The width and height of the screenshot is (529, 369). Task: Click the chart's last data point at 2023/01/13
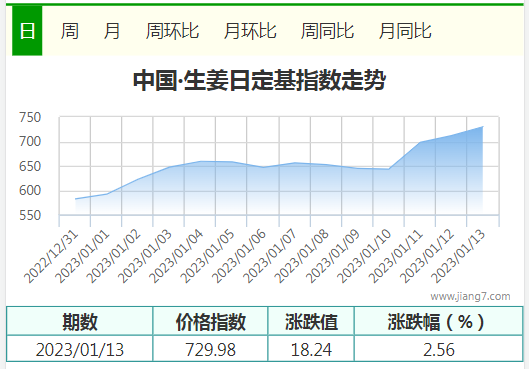click(483, 127)
